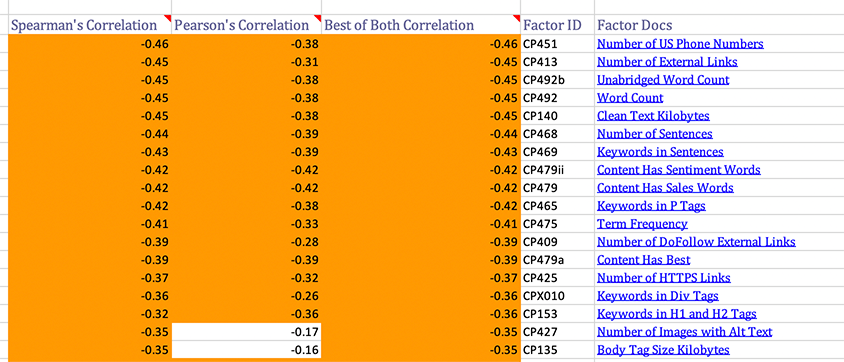Viewport: 844px width, 362px height.
Task: Select Factor ID cell CP140
Action: tap(557, 116)
